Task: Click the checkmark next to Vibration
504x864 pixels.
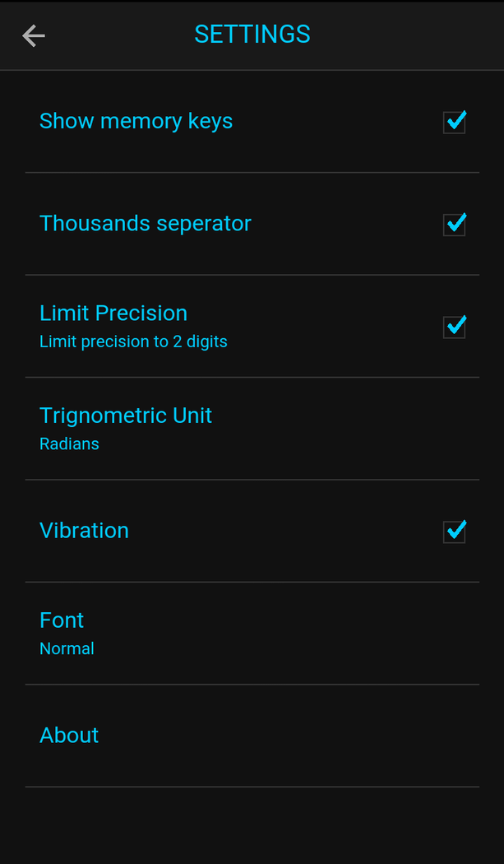Action: (455, 531)
